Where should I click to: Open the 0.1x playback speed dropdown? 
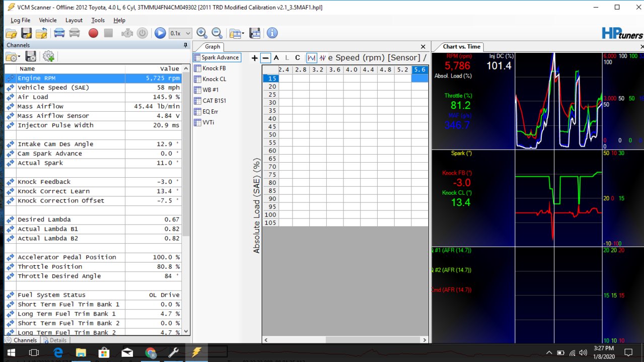tap(180, 33)
